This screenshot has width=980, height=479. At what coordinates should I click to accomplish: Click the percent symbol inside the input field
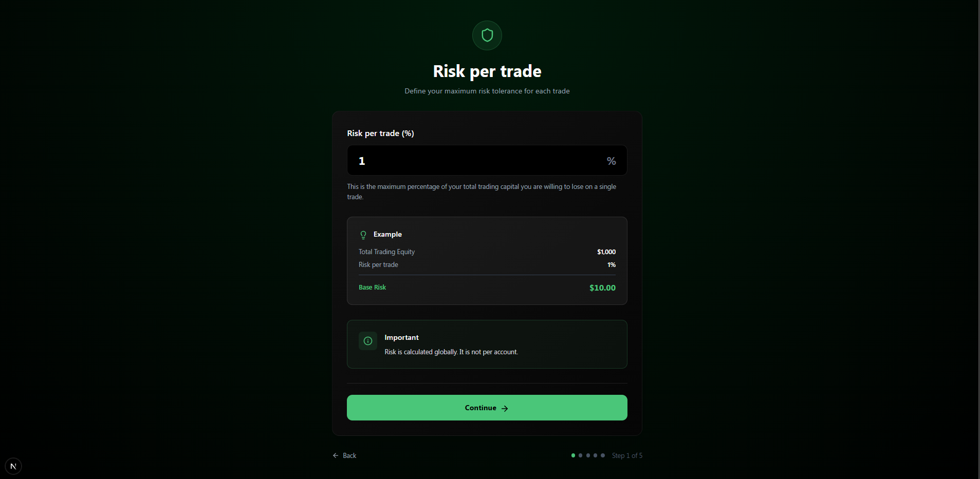click(x=611, y=161)
